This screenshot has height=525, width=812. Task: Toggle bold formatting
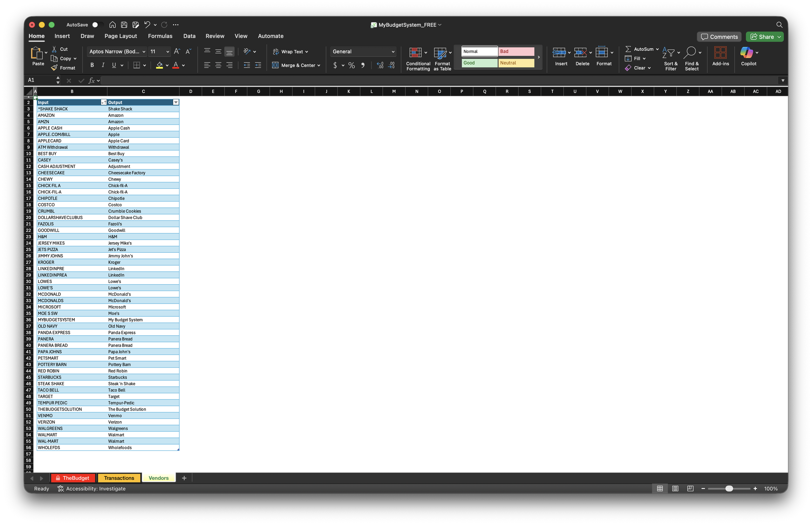coord(92,65)
